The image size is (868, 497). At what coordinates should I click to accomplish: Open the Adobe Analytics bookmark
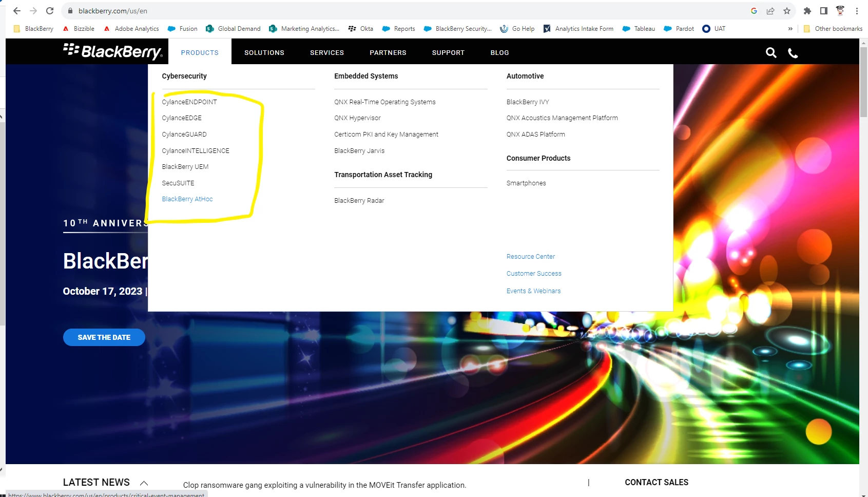pyautogui.click(x=131, y=29)
